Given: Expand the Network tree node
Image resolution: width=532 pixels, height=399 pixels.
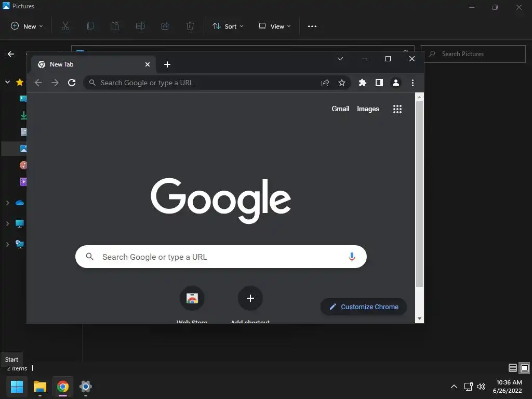Looking at the screenshot, I should 7,244.
